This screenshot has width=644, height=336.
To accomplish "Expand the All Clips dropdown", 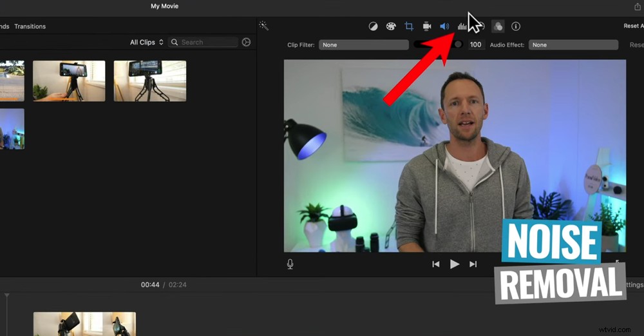I will pos(147,42).
